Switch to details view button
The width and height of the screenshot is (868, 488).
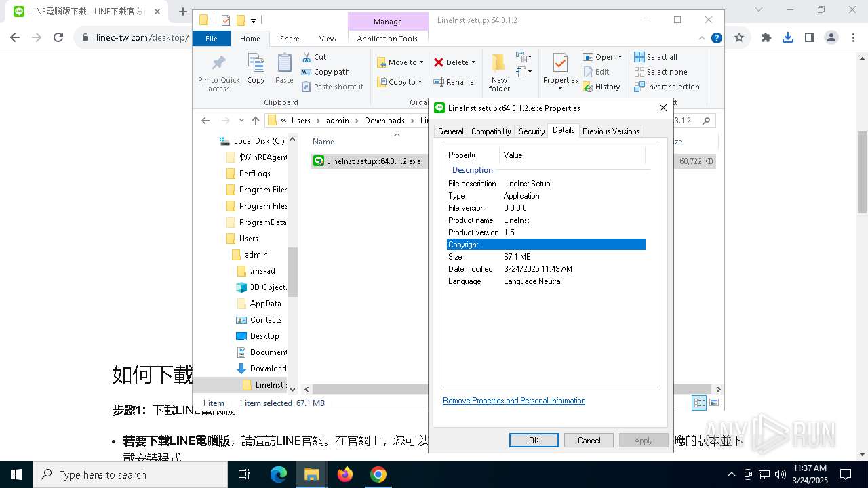[699, 403]
